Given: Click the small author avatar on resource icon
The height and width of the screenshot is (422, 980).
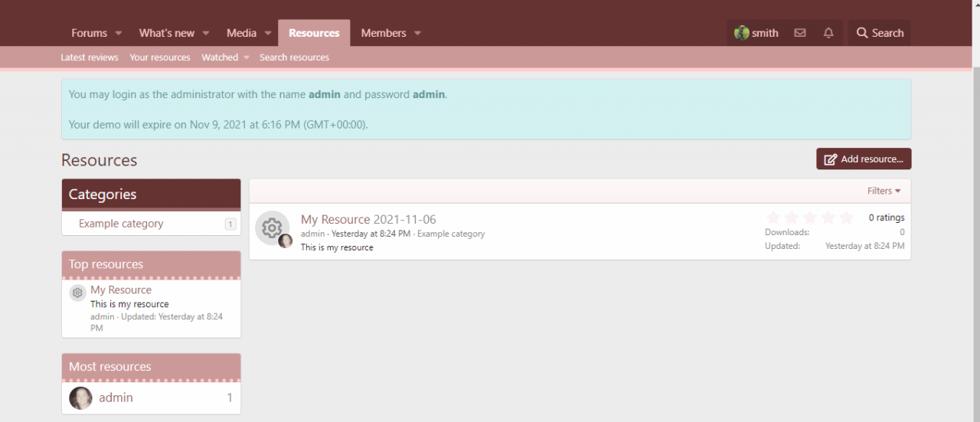Looking at the screenshot, I should coord(286,241).
